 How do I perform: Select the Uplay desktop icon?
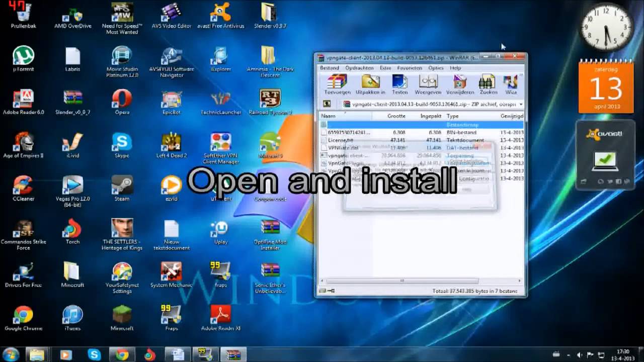pyautogui.click(x=221, y=232)
